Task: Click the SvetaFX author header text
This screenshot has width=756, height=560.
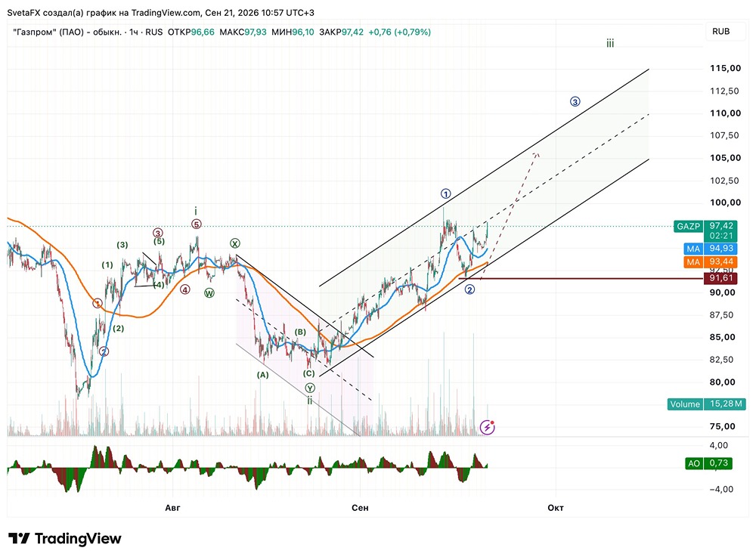Action: tap(160, 13)
